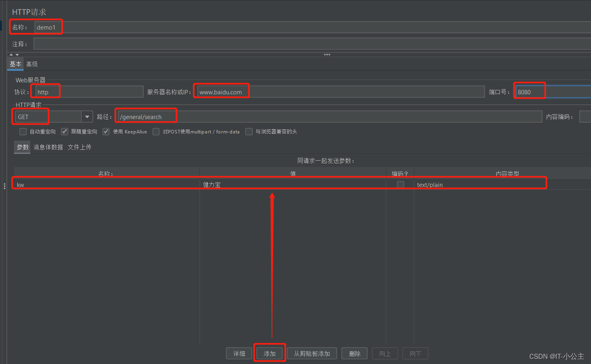The height and width of the screenshot is (364, 591).
Task: Click the 添加 button
Action: tap(270, 354)
